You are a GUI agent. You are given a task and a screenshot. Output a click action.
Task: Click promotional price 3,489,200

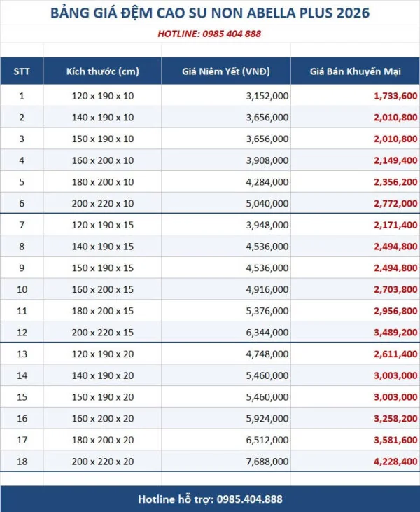[395, 333]
